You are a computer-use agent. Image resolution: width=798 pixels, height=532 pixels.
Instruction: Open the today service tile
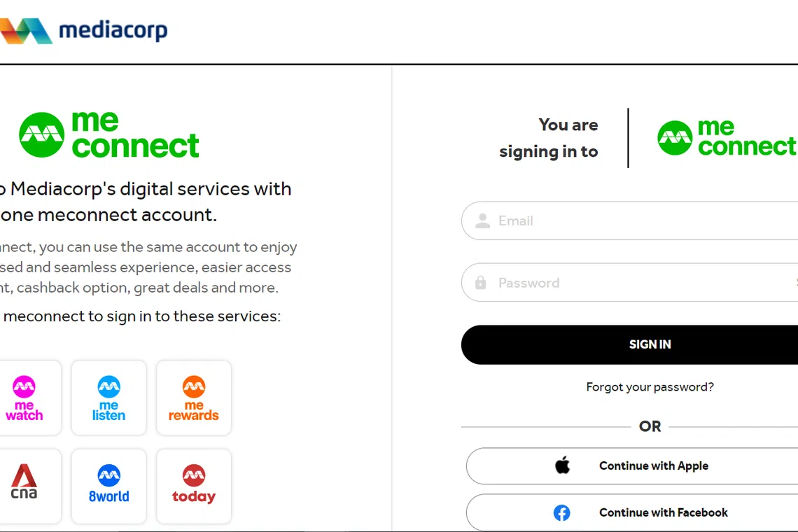click(194, 486)
